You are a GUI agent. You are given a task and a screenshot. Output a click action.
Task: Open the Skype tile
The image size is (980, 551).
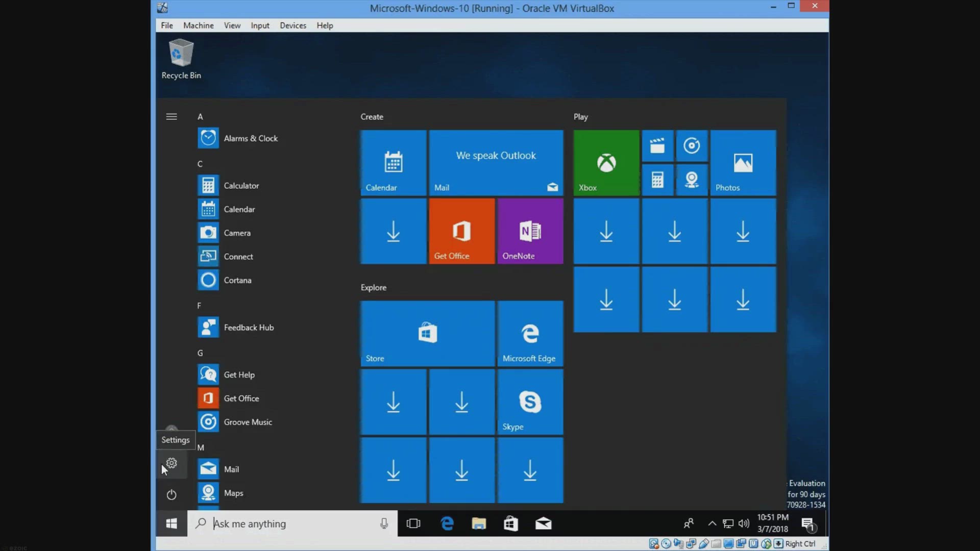click(x=530, y=402)
